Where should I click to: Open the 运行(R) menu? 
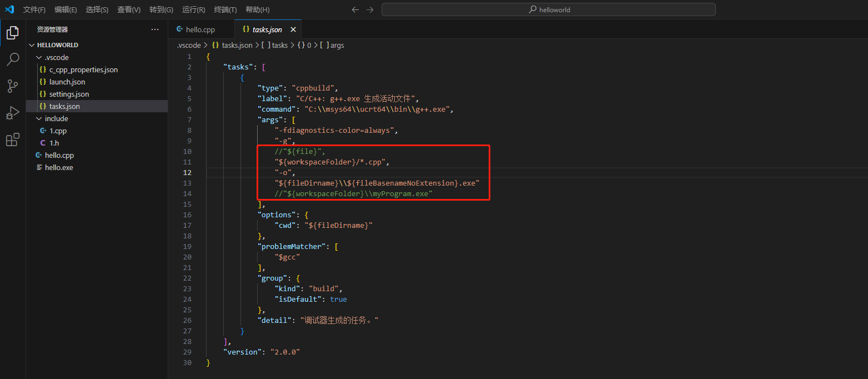[x=193, y=9]
